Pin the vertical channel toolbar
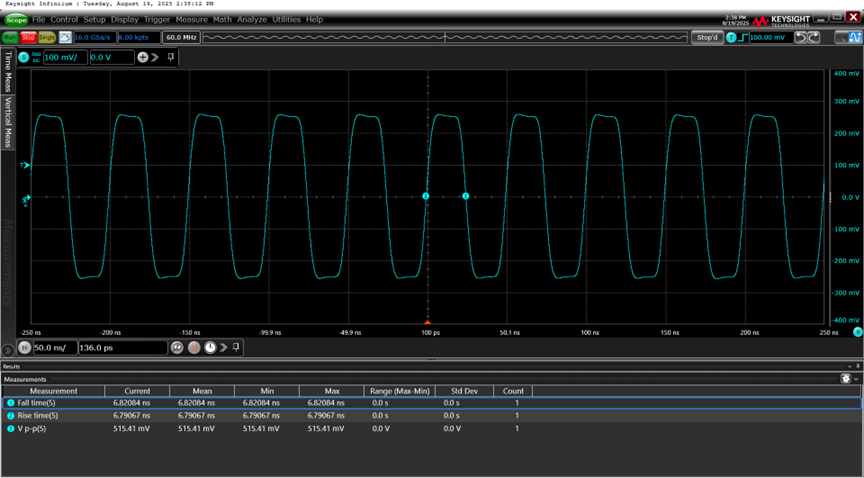 coord(171,57)
